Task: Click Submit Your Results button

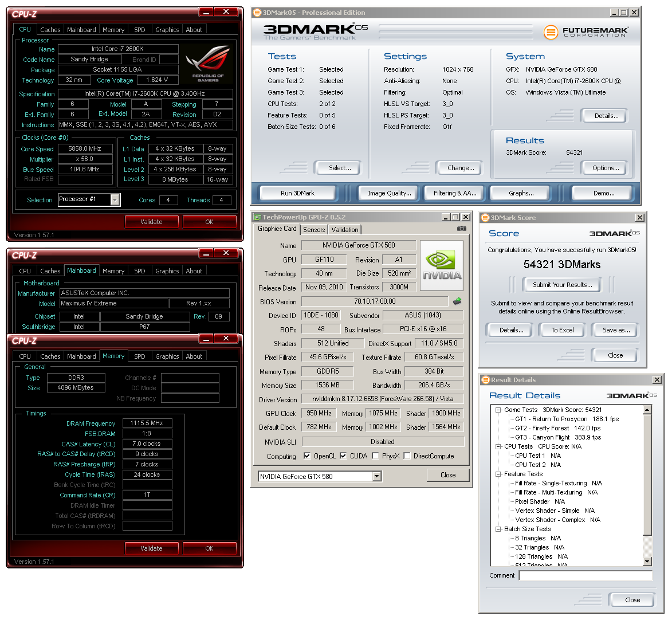Action: pos(562,285)
